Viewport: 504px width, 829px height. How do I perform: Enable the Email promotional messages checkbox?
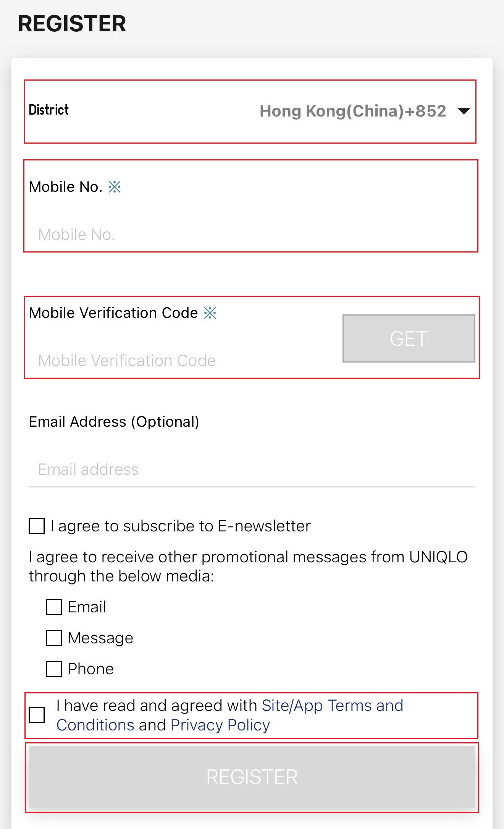54,607
